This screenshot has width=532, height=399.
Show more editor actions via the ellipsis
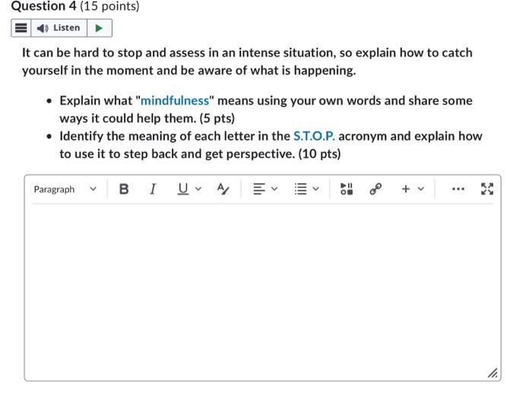(458, 189)
